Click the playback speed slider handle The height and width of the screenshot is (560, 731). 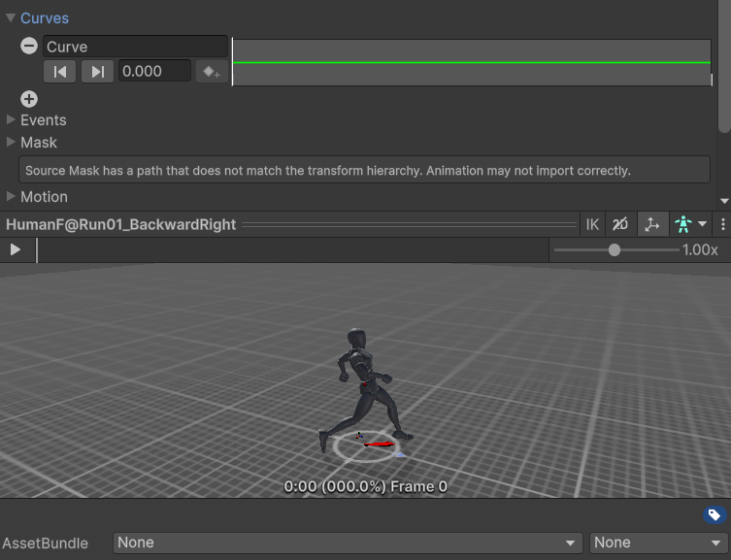coord(615,249)
